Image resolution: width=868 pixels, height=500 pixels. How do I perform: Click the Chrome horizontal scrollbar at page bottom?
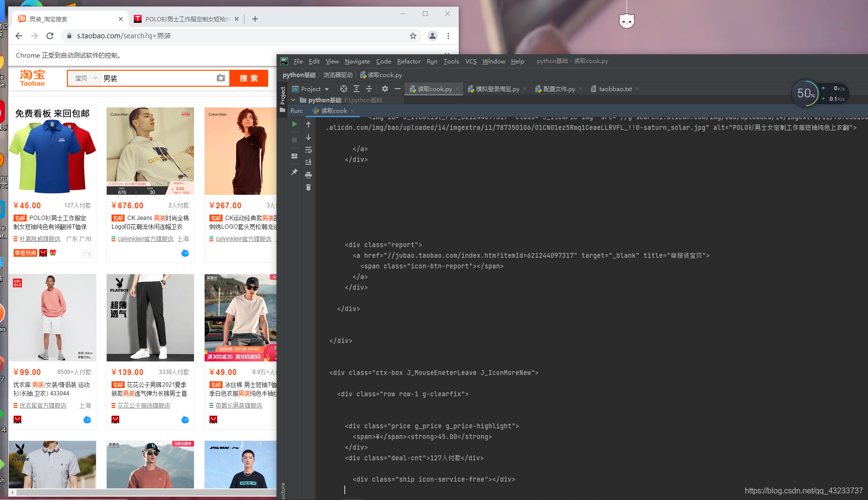pyautogui.click(x=145, y=492)
